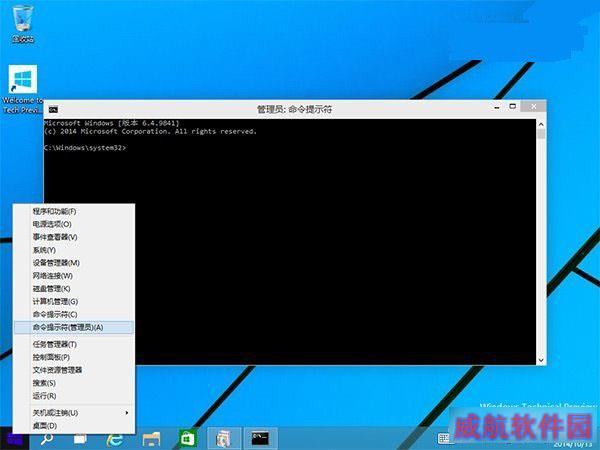Open File Explorer from the taskbar
The image size is (600, 450).
point(151,439)
